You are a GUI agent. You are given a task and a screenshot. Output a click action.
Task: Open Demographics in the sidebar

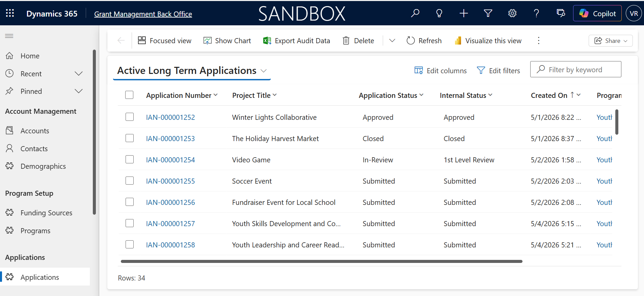coord(43,166)
